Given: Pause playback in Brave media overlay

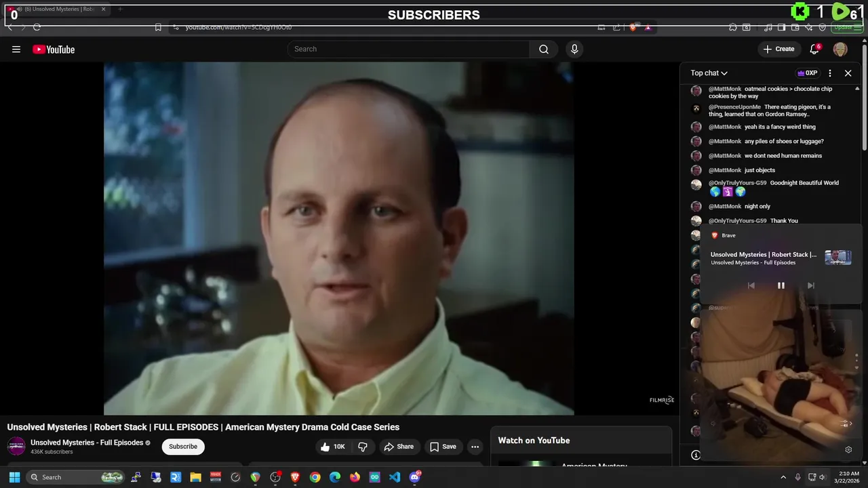Looking at the screenshot, I should [781, 285].
